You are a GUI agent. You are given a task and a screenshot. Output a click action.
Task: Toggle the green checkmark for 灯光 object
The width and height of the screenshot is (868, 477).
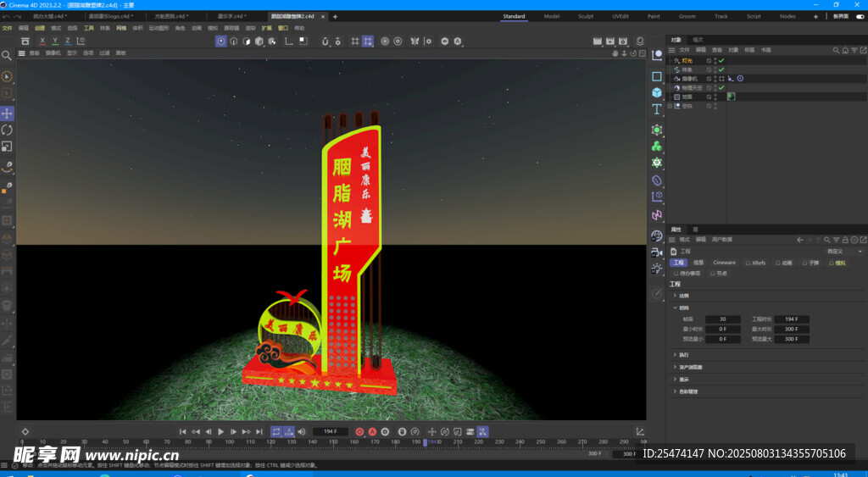[721, 61]
